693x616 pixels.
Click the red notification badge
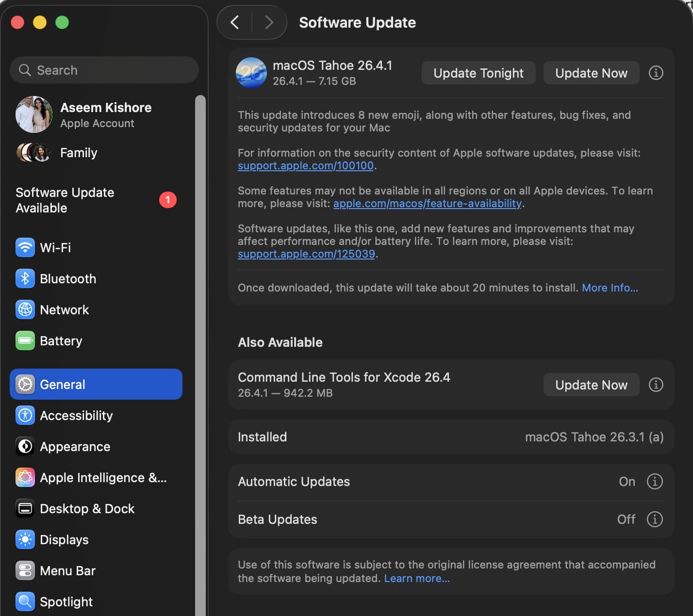(168, 200)
